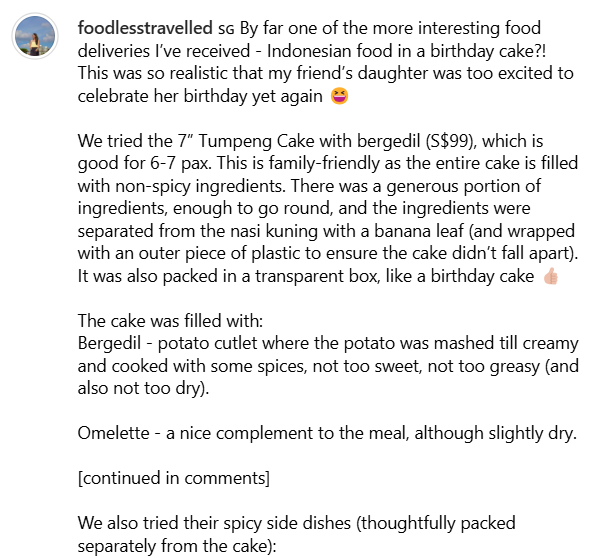Click the foodlesstravelled username link

click(145, 28)
